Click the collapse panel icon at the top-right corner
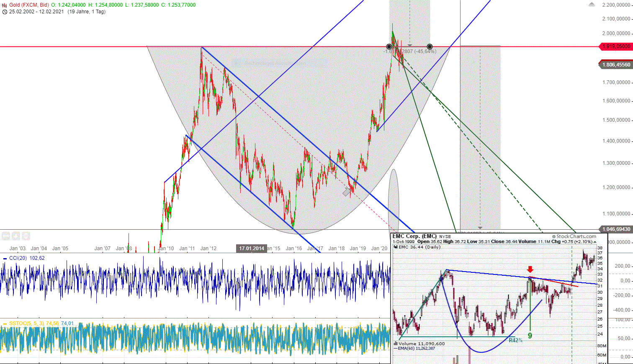633x364 pixels. tap(593, 4)
